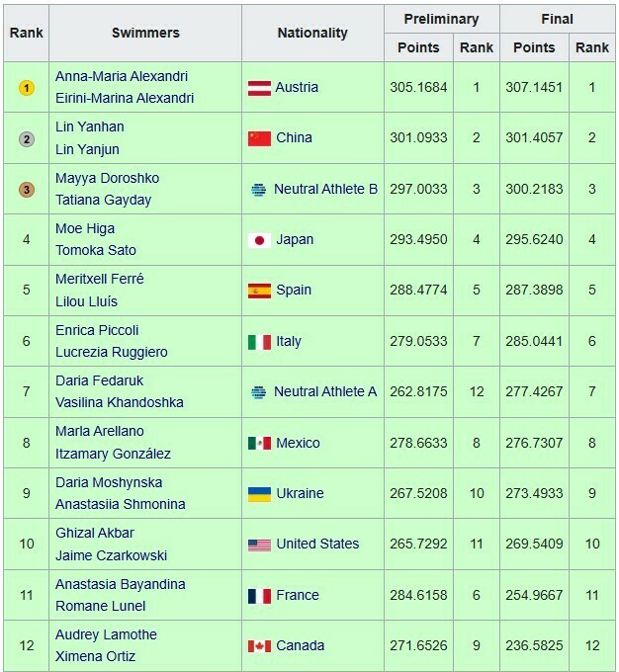Image resolution: width=619 pixels, height=672 pixels.
Task: Open the Anna-Maria Alexandri link
Action: tap(122, 77)
